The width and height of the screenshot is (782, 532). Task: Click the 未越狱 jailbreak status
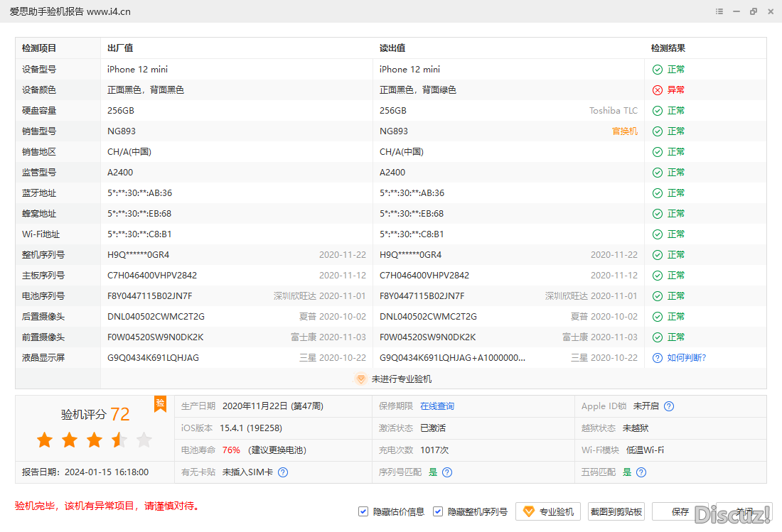(636, 428)
